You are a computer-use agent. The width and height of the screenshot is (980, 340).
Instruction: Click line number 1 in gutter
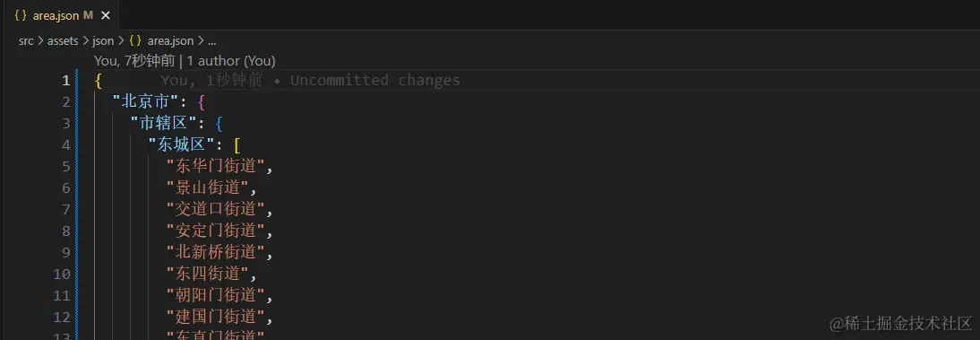click(x=65, y=80)
